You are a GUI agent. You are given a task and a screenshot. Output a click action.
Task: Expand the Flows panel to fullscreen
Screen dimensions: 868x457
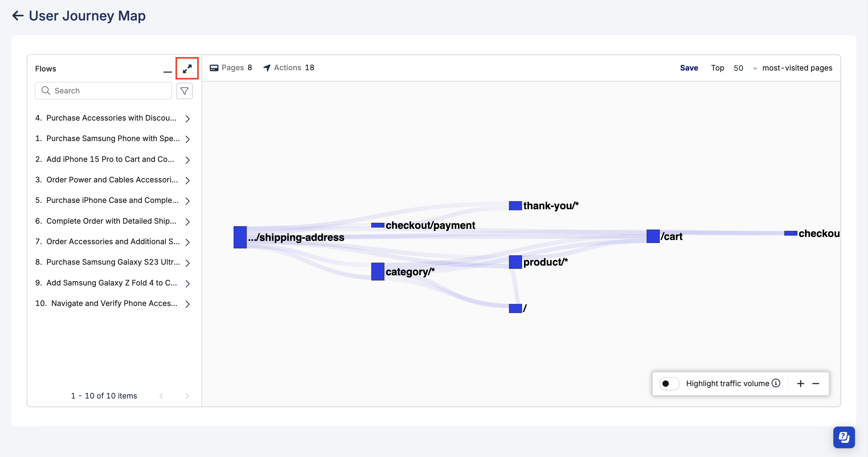[x=187, y=68]
